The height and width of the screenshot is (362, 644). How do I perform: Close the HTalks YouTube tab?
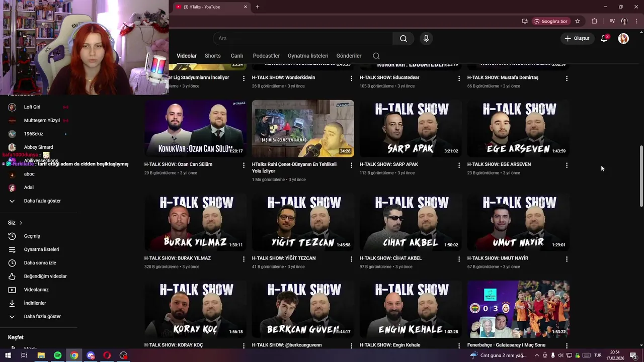click(246, 7)
